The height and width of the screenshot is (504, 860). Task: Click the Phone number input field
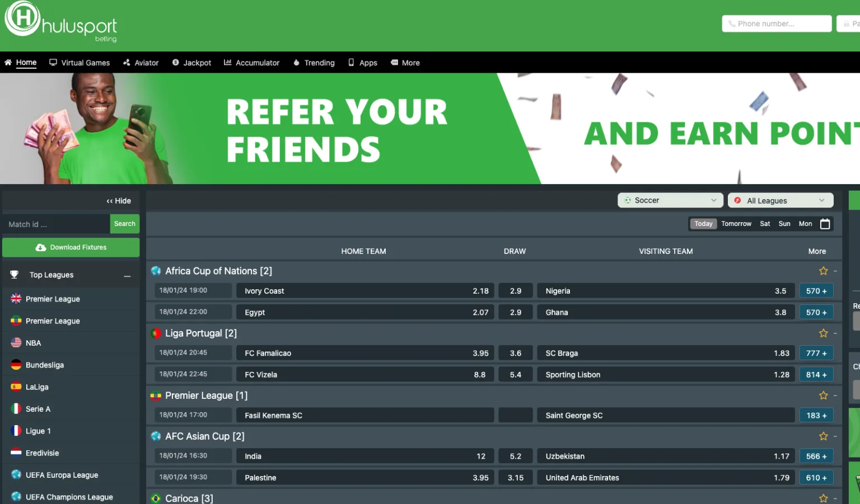click(x=777, y=23)
